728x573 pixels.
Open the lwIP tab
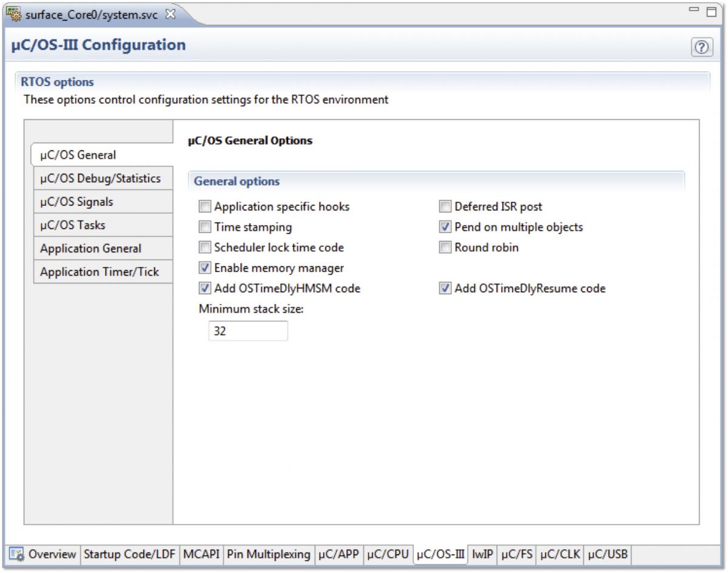pyautogui.click(x=483, y=554)
